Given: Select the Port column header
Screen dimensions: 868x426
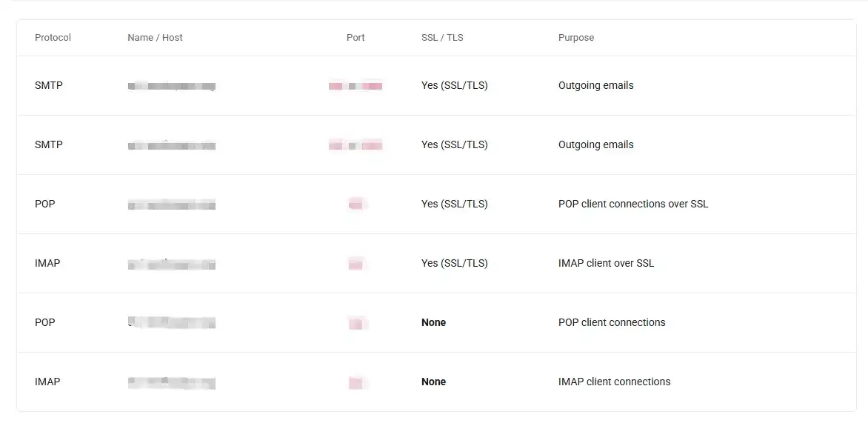Looking at the screenshot, I should pos(355,38).
